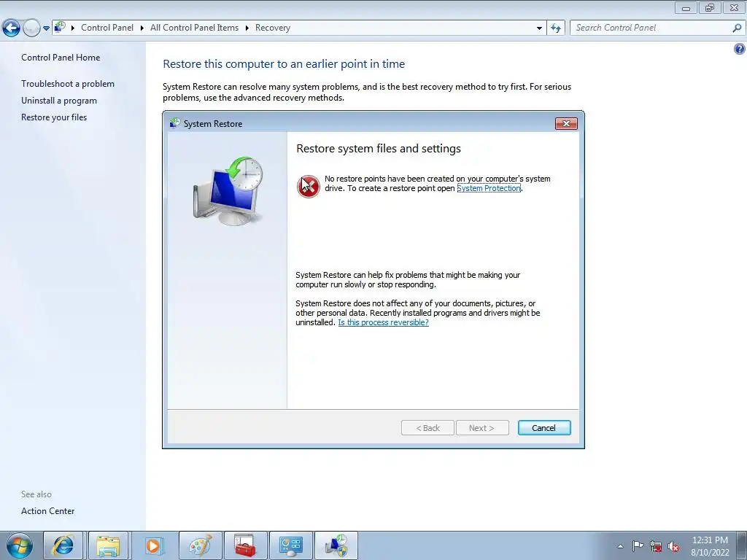Refresh the Recovery page
The width and height of the screenshot is (747, 560).
555,28
